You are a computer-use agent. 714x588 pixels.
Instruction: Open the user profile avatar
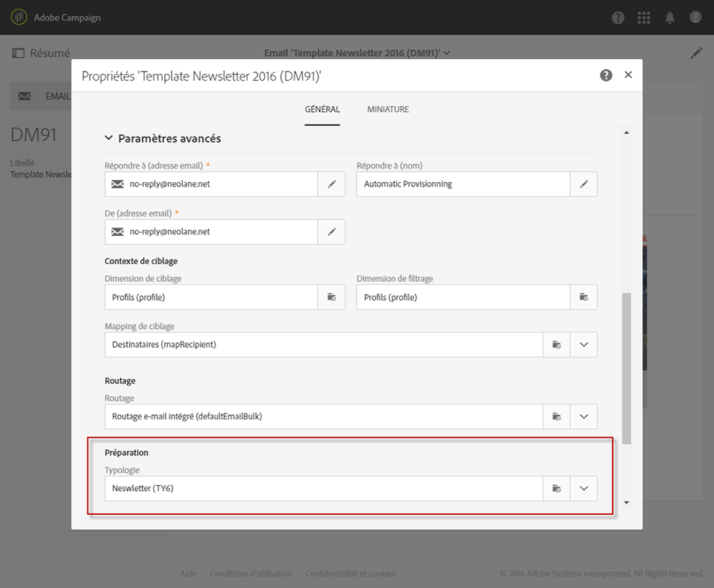(x=695, y=17)
